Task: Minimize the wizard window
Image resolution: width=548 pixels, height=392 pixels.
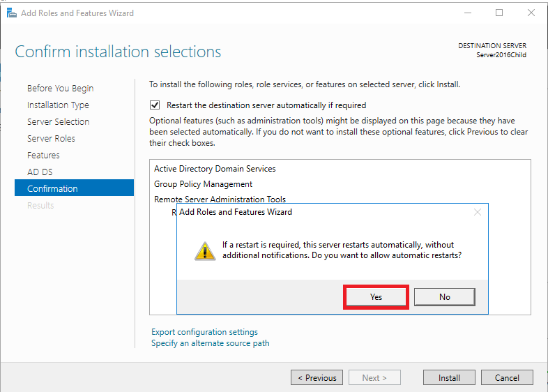Action: click(x=468, y=13)
